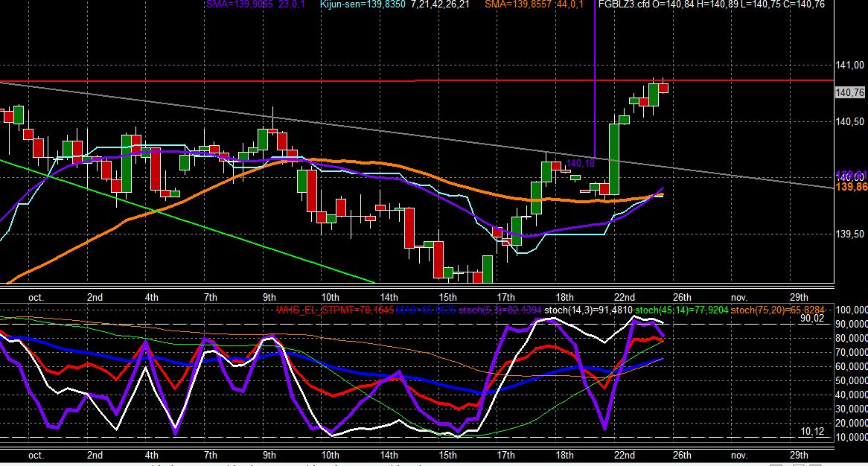
Task: Click oct. on the oscillator panel date axis
Action: [36, 455]
